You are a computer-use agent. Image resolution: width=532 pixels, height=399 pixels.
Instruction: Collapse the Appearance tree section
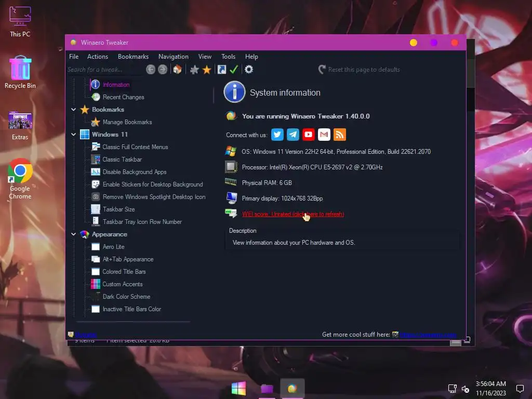tap(73, 234)
